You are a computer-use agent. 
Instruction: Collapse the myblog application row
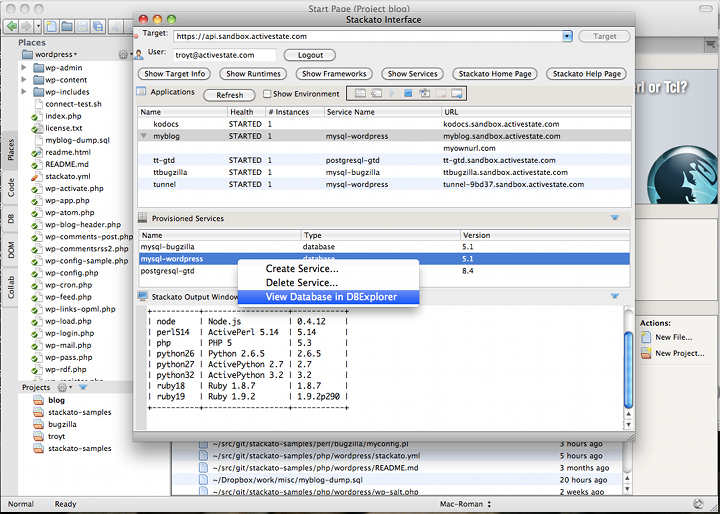(144, 136)
